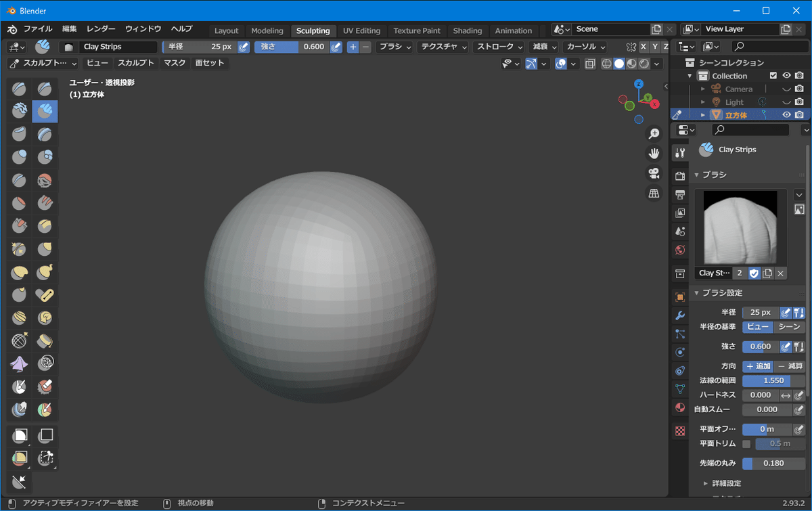Toggle X-ray display in viewport header
This screenshot has width=812, height=511.
click(x=589, y=64)
